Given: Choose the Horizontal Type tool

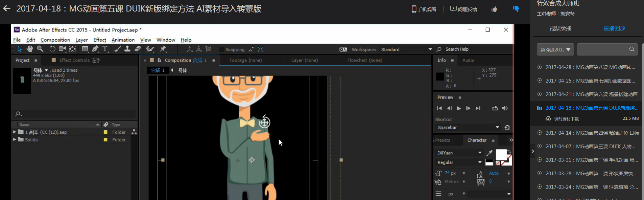Looking at the screenshot, I should point(105,49).
